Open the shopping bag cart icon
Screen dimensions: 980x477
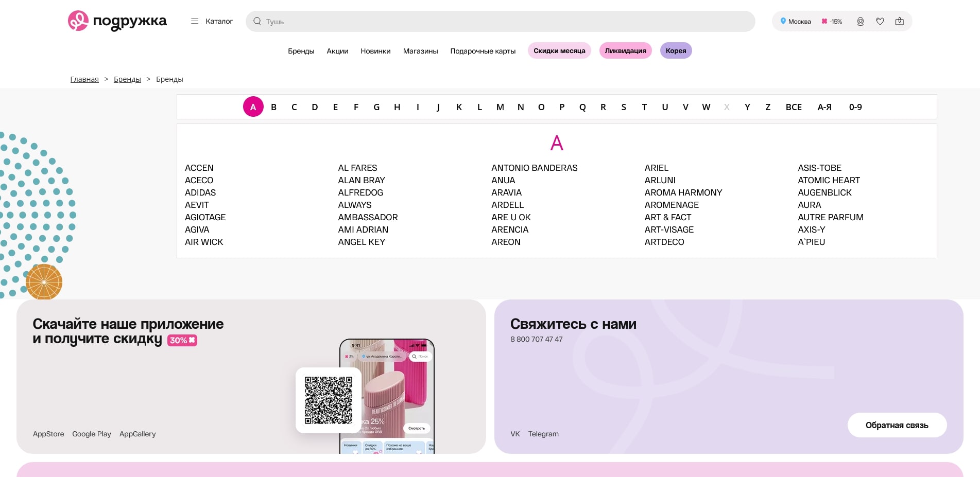click(x=899, y=22)
